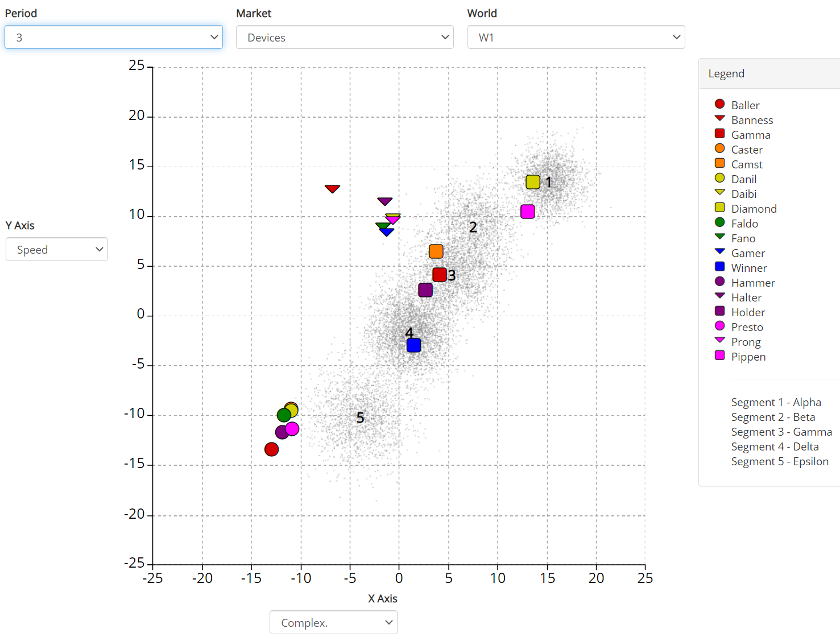Select the blue square marker near segment 4

414,345
